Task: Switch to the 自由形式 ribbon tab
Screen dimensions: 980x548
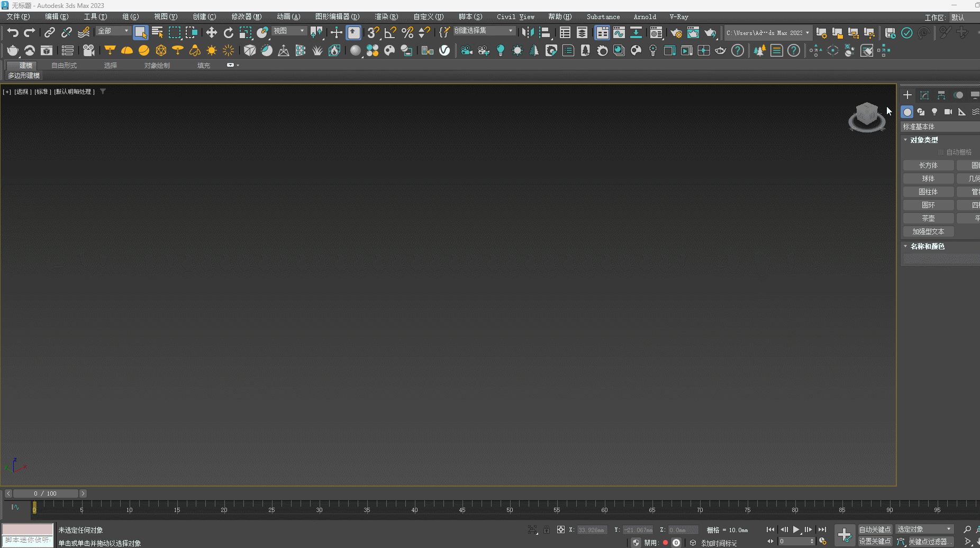Action: [x=64, y=66]
